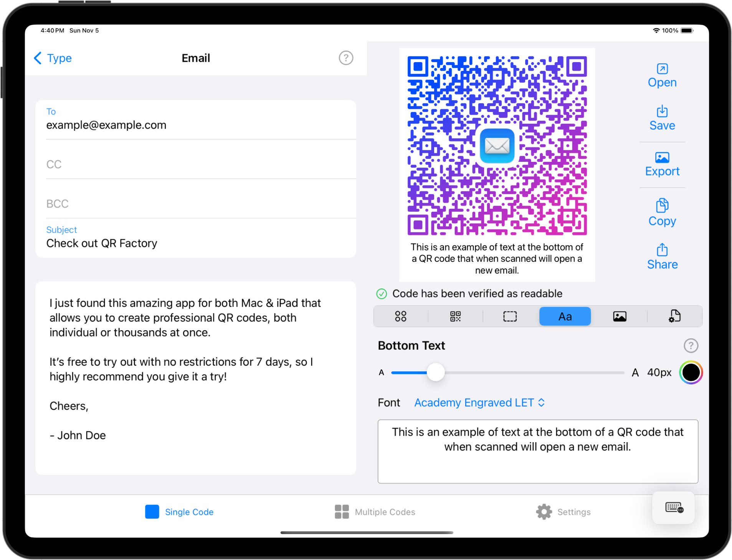The width and height of the screenshot is (732, 560).
Task: Click the 'Email' title text
Action: 195,58
